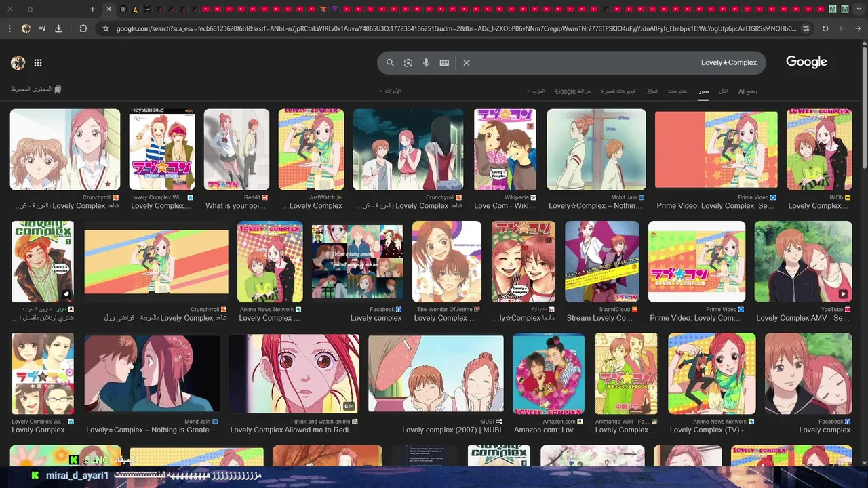Screen dimensions: 868x488
Task: Open SoundCloud 'Stream Lovely Co...' thumbnail
Action: pyautogui.click(x=602, y=262)
